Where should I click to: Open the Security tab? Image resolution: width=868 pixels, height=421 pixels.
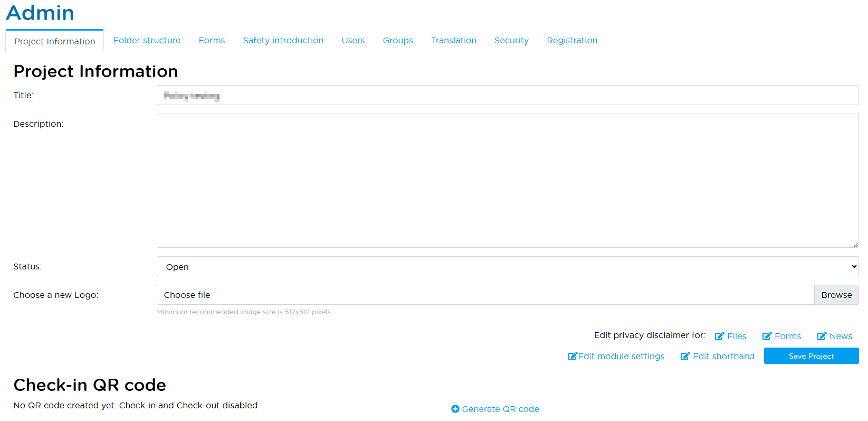(x=511, y=41)
